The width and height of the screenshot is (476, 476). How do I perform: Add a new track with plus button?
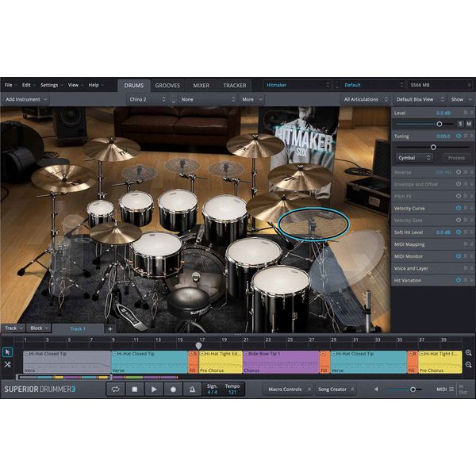click(x=110, y=328)
